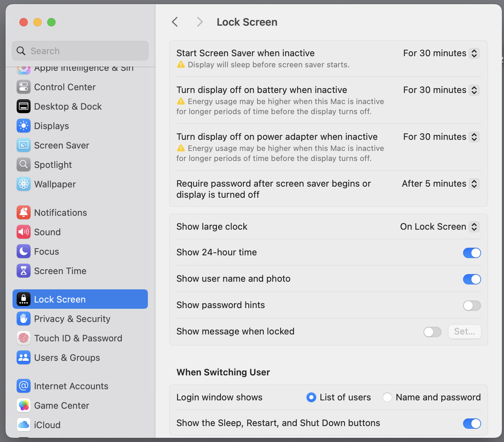Open the Control Center sidebar icon

pos(24,87)
